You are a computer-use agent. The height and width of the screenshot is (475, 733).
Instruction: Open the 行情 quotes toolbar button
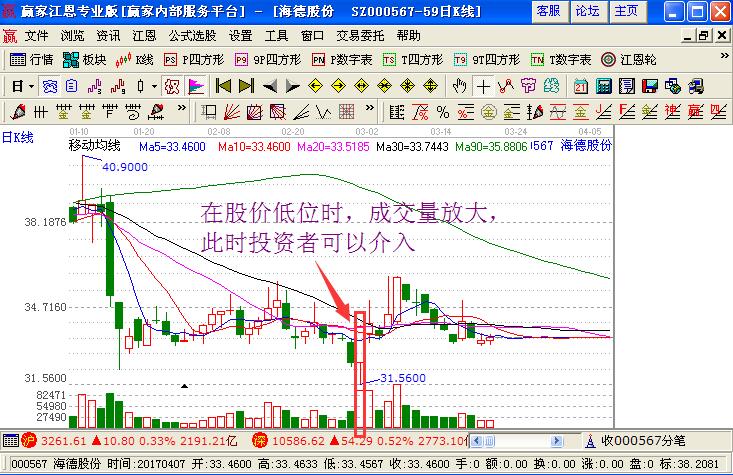click(31, 59)
